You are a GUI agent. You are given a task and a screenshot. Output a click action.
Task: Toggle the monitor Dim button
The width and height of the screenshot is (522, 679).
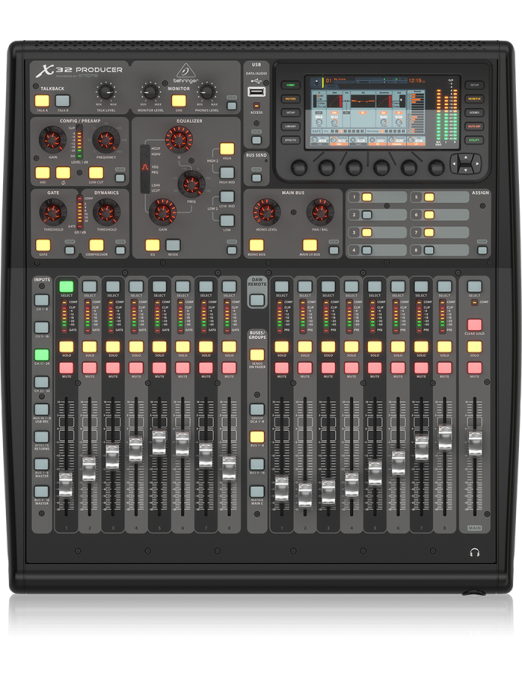point(179,101)
